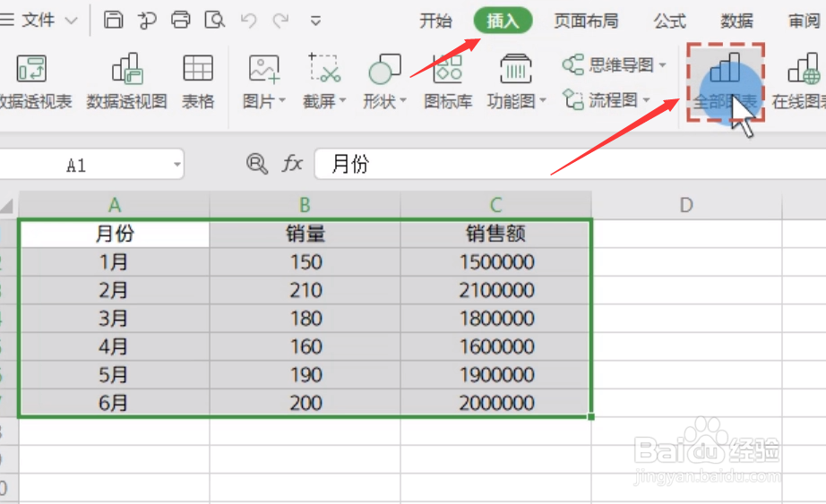826x504 pixels.
Task: Select column C header
Action: (495, 205)
